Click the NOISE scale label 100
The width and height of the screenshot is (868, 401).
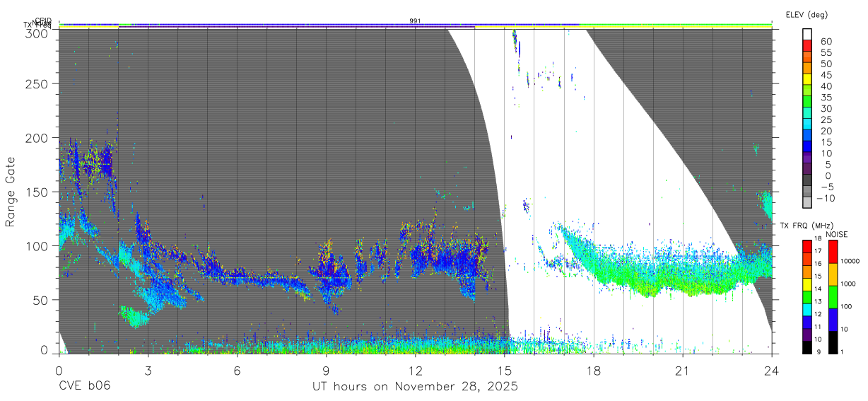click(847, 307)
